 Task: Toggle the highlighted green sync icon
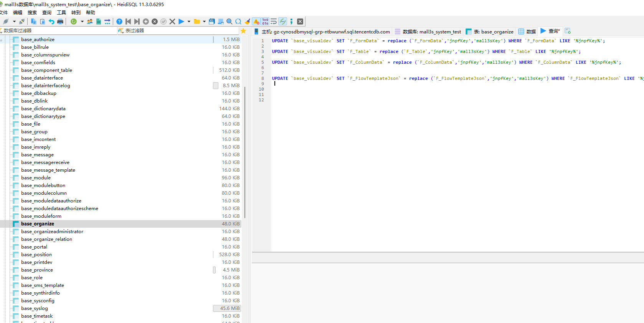pyautogui.click(x=283, y=22)
